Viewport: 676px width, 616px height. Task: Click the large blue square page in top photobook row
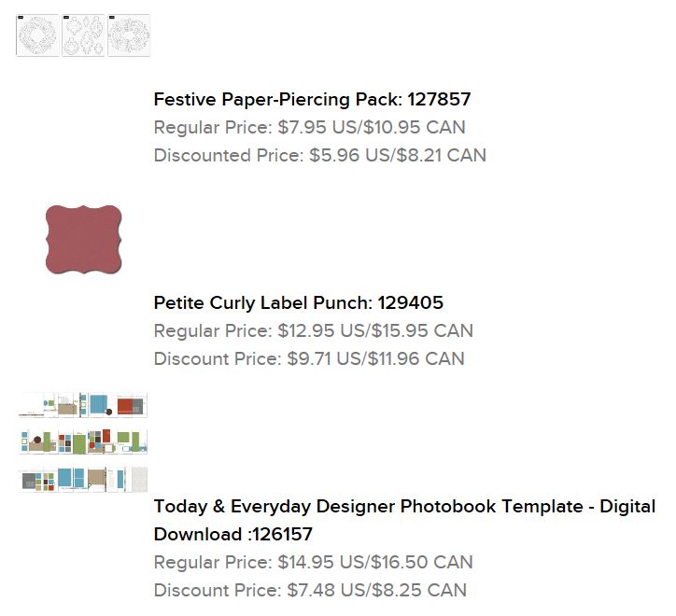100,405
